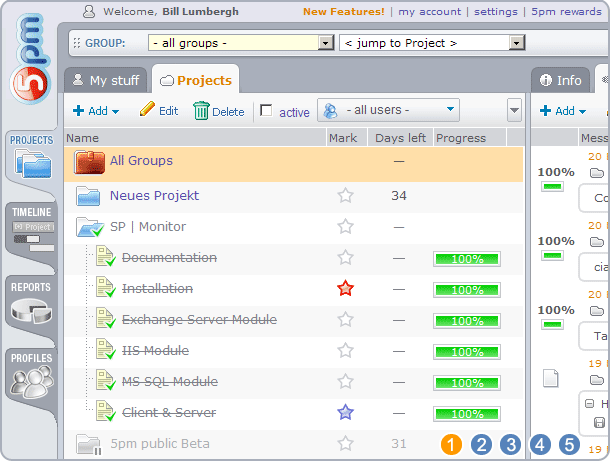Toggle star mark for 5pm public Beta

coord(345,443)
